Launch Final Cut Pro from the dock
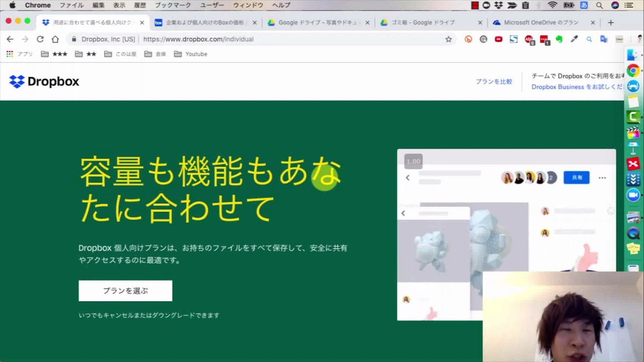This screenshot has width=644, height=362. pyautogui.click(x=633, y=133)
